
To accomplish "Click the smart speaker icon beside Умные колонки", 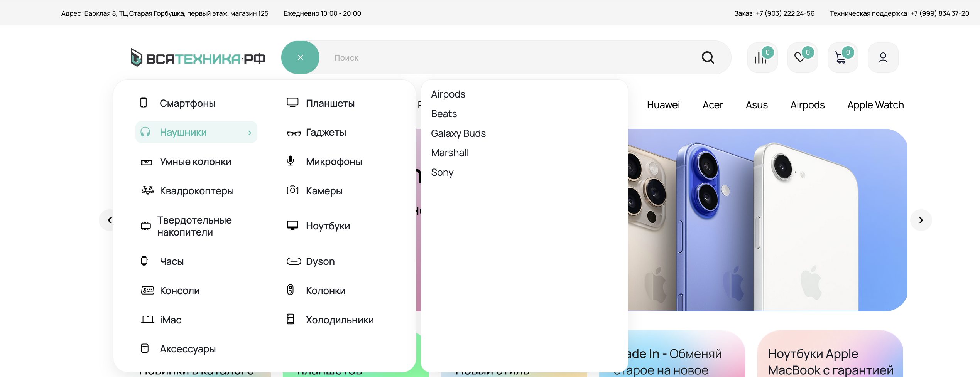I will 146,162.
